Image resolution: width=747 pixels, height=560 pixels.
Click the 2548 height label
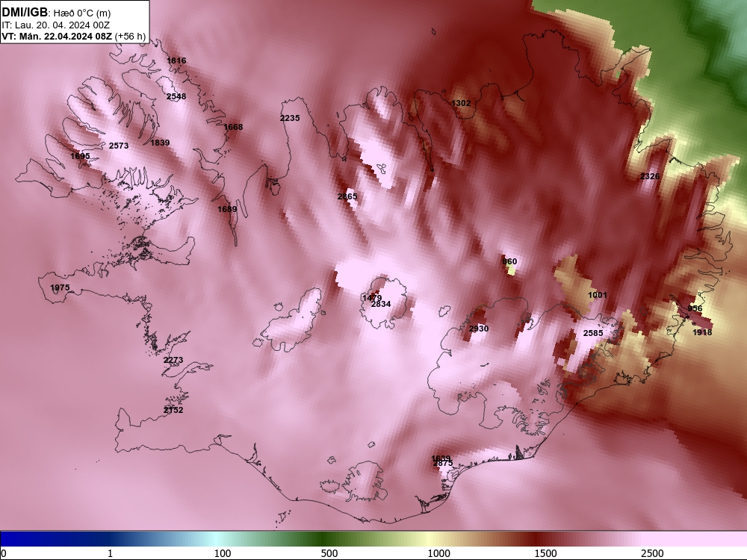(176, 96)
